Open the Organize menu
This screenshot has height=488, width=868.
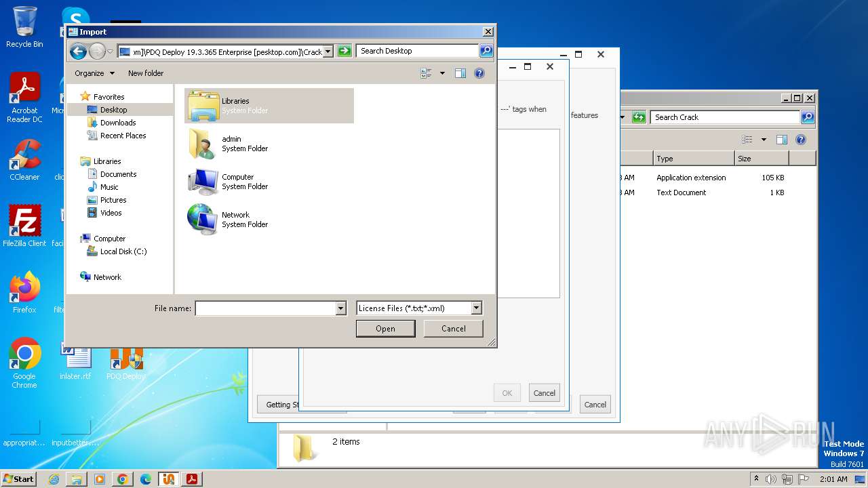click(x=94, y=73)
